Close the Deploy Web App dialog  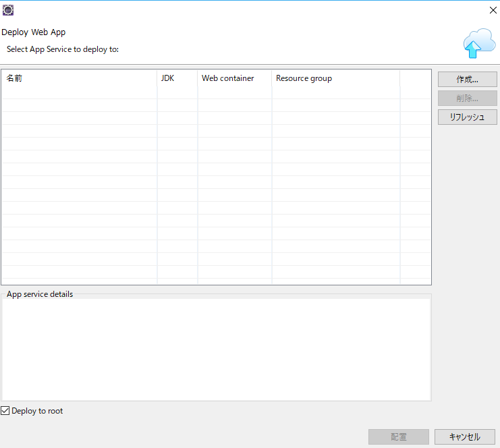493,10
